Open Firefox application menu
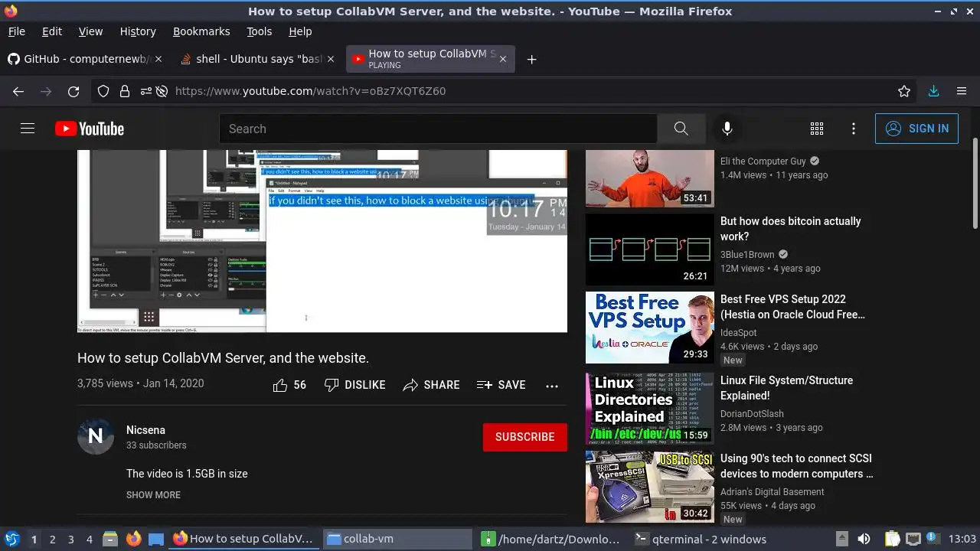 tap(962, 91)
